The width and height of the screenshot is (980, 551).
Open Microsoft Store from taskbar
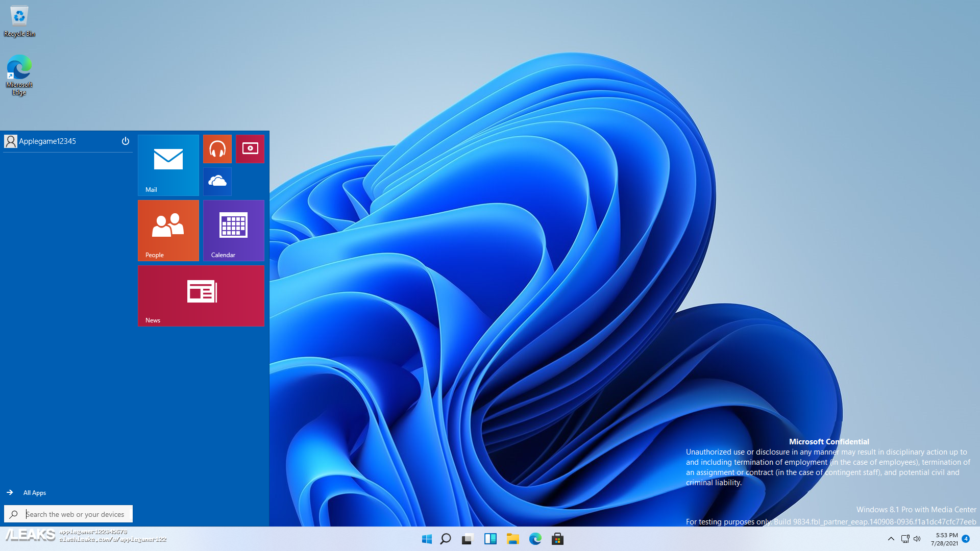click(557, 539)
